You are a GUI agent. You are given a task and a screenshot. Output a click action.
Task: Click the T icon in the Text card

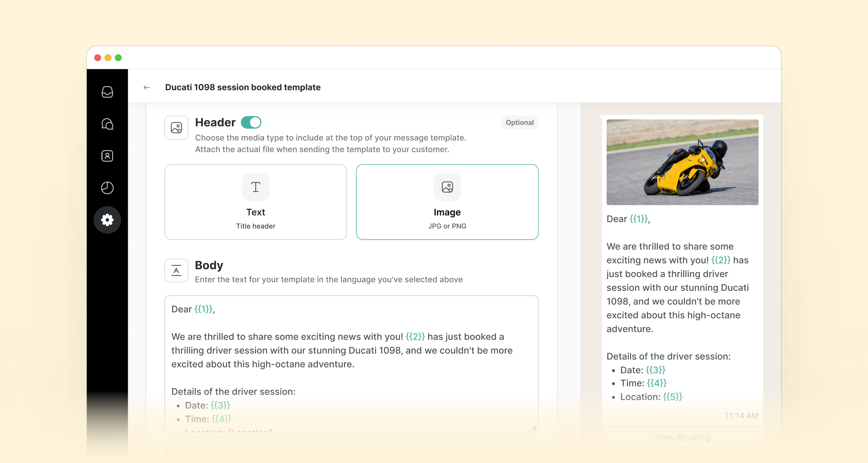coord(256,187)
